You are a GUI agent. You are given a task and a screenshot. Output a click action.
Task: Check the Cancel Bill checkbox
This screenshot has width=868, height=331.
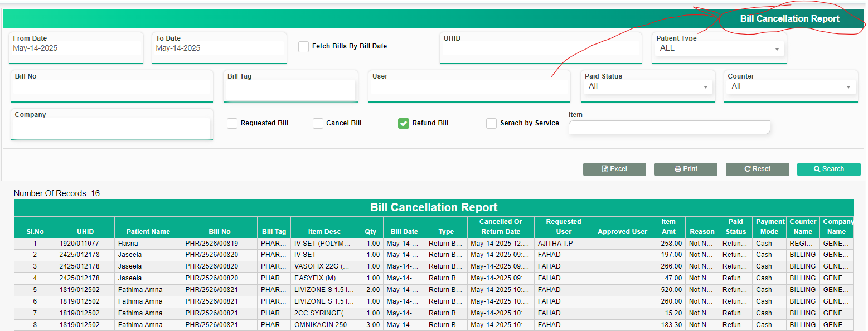(x=318, y=124)
